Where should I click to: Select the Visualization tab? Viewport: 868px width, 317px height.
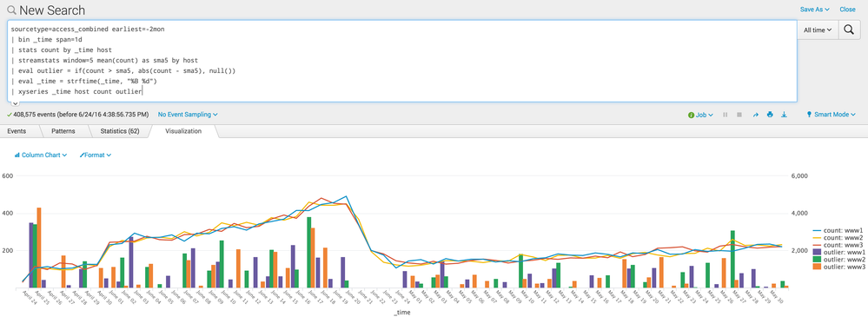183,131
